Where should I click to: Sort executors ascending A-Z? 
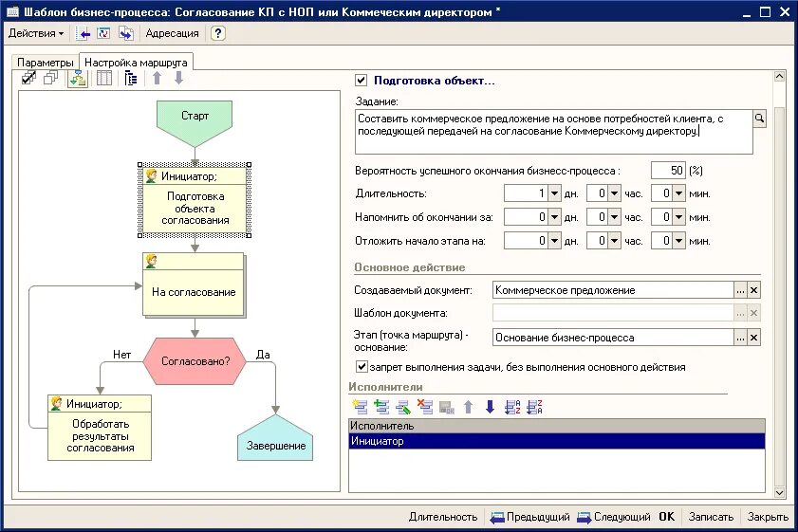pyautogui.click(x=512, y=407)
